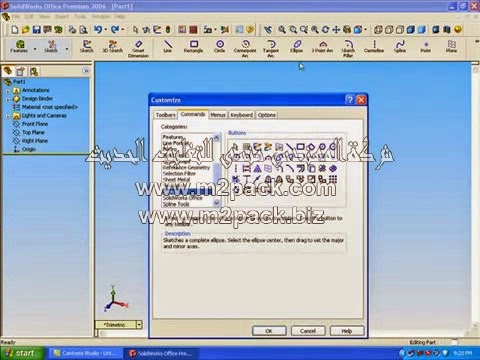Select the Centerpoint Arc tool
The image size is (480, 360).
[x=245, y=49]
